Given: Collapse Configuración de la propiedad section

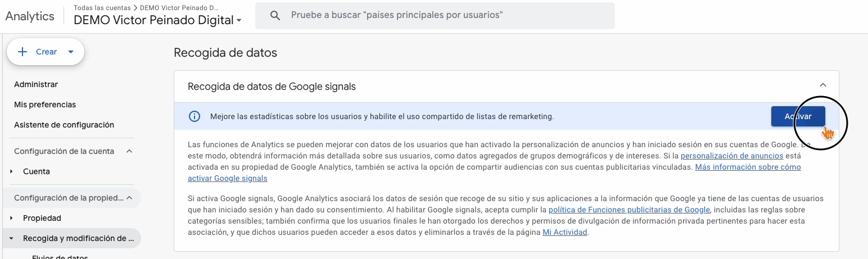Looking at the screenshot, I should [129, 198].
